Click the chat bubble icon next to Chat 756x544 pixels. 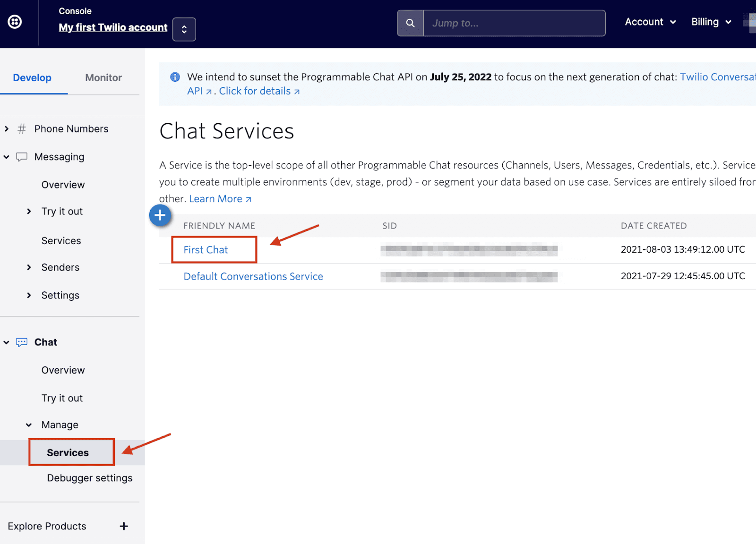[22, 342]
